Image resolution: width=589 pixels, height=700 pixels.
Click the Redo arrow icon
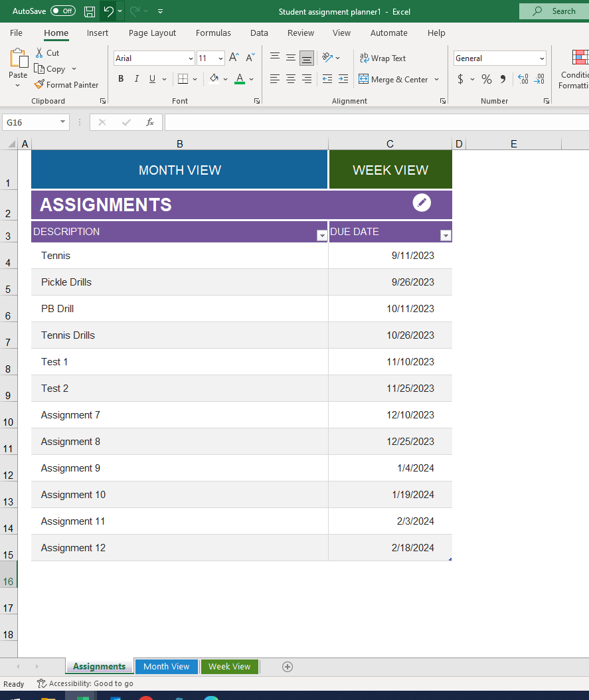point(135,11)
